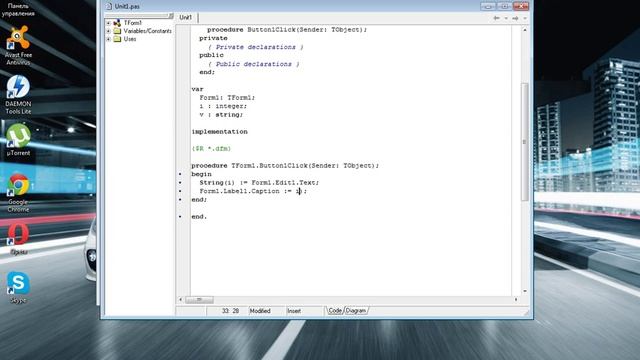Click the horizontal scrollbar right arrow
640x360 pixels.
point(516,300)
